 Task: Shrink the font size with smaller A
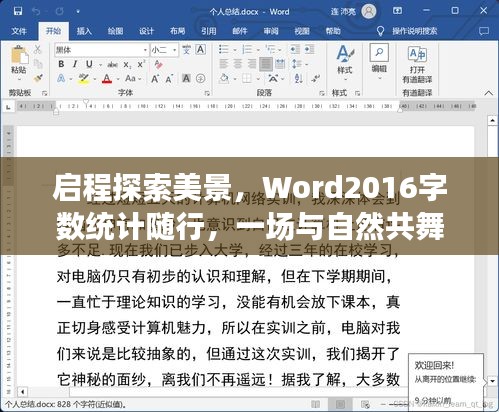tap(169, 79)
